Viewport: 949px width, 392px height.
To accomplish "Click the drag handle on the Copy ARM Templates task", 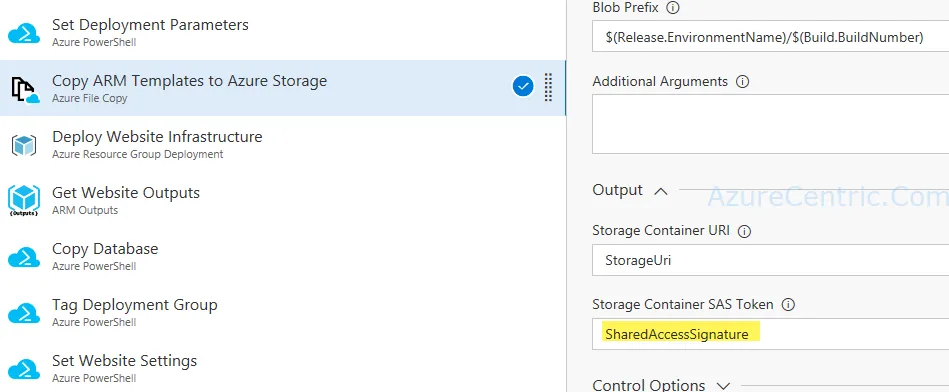I will point(548,87).
